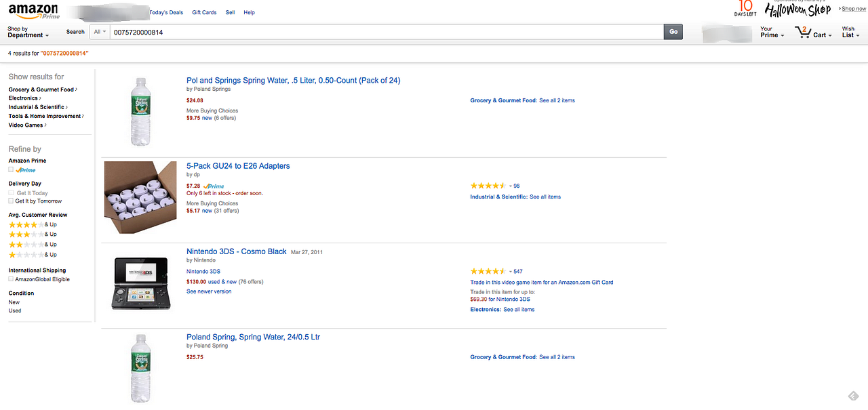Click the Halloween Shop banner logo

(x=797, y=10)
